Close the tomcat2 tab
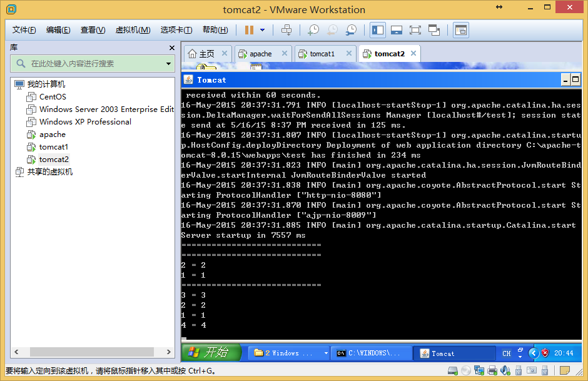This screenshot has width=588, height=381. (413, 53)
